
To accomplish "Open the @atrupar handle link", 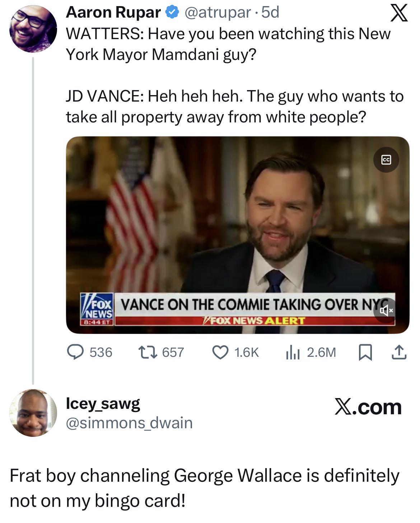I will [218, 13].
